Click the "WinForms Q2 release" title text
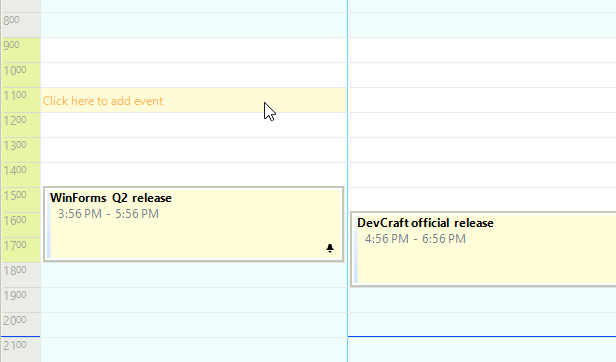The width and height of the screenshot is (616, 362). pos(111,198)
